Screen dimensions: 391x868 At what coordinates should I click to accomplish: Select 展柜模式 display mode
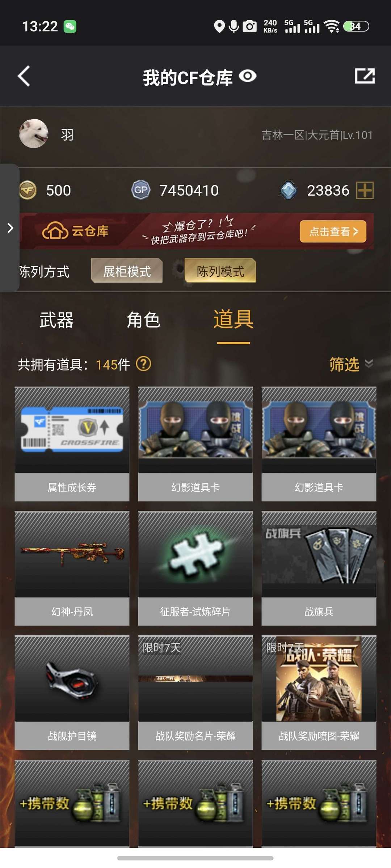tap(127, 271)
